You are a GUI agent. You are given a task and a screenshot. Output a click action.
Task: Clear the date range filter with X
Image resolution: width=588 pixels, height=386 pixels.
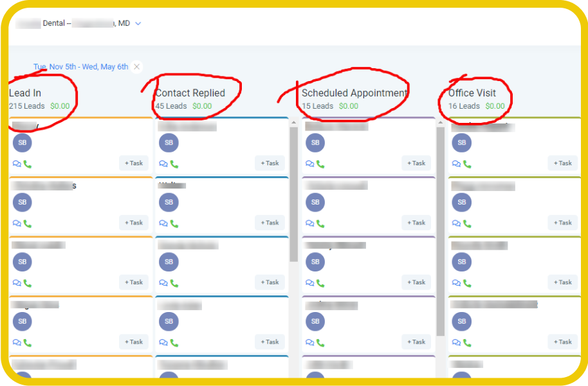pos(136,67)
